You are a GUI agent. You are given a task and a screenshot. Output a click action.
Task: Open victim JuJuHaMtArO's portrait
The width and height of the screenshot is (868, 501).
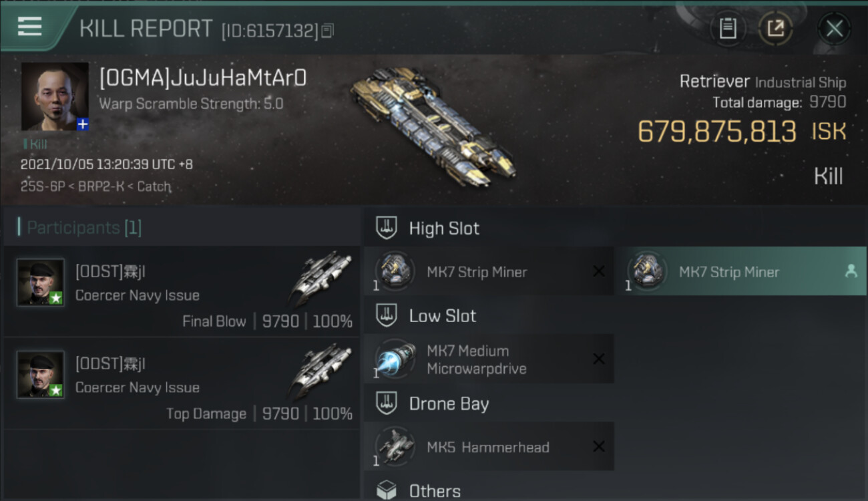pyautogui.click(x=54, y=96)
